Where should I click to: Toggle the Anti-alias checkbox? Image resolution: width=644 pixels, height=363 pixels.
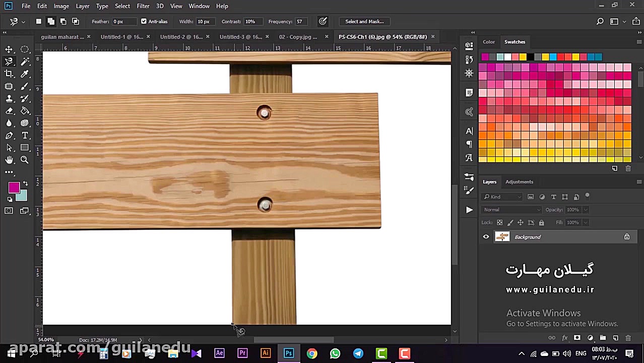pos(144,22)
